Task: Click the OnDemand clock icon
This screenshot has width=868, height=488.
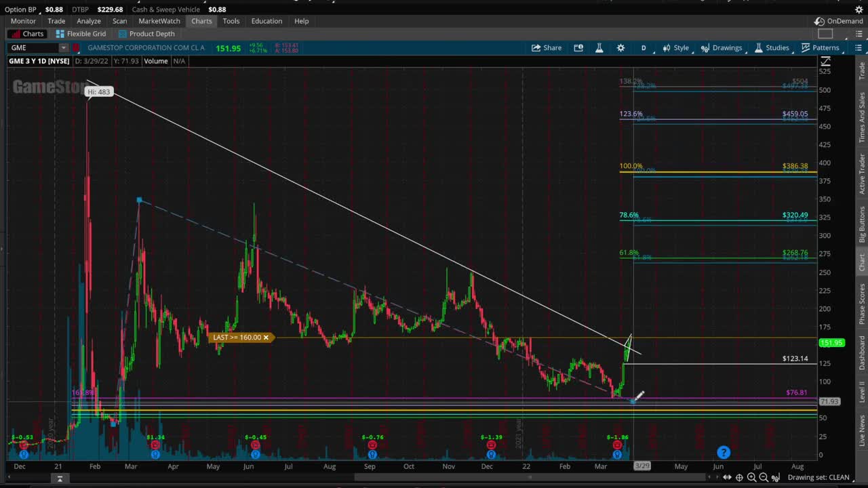Action: click(x=819, y=21)
